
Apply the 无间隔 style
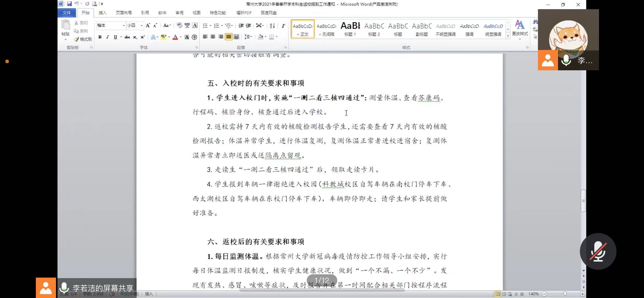pyautogui.click(x=327, y=29)
